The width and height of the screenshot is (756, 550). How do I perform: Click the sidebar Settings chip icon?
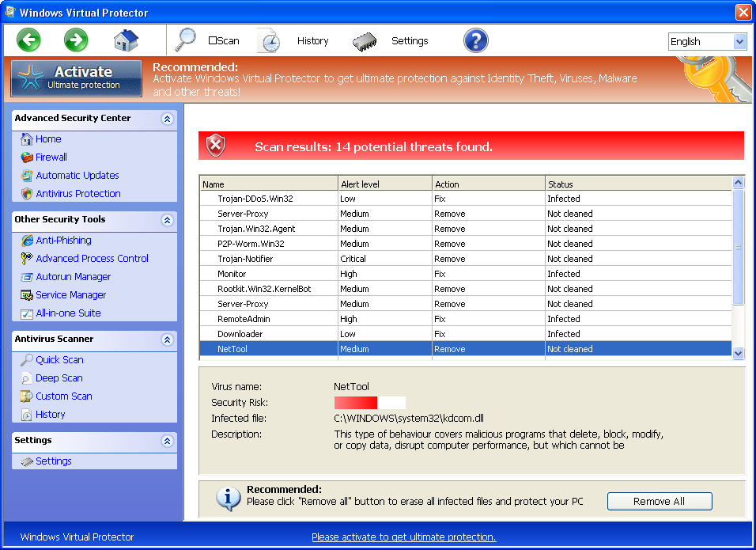pyautogui.click(x=27, y=461)
